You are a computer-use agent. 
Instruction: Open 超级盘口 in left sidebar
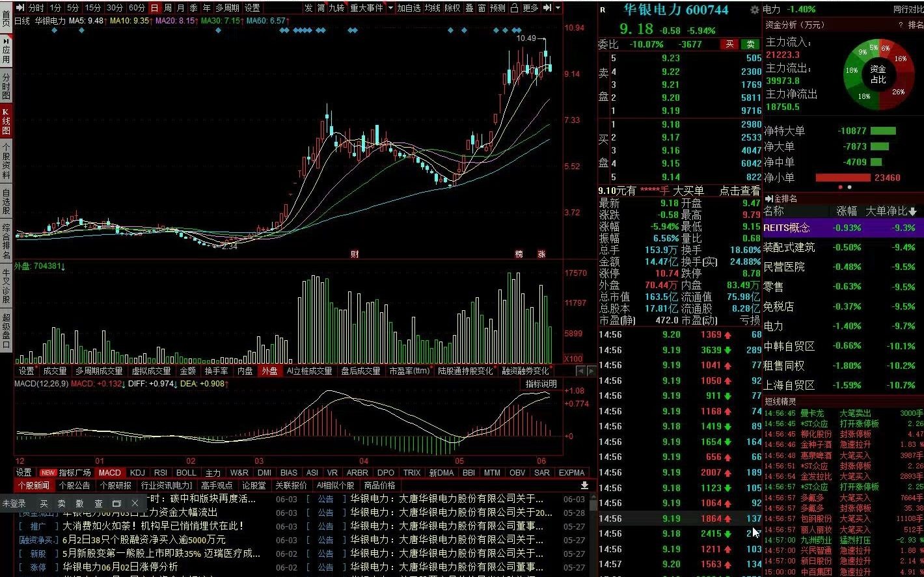tap(6, 330)
